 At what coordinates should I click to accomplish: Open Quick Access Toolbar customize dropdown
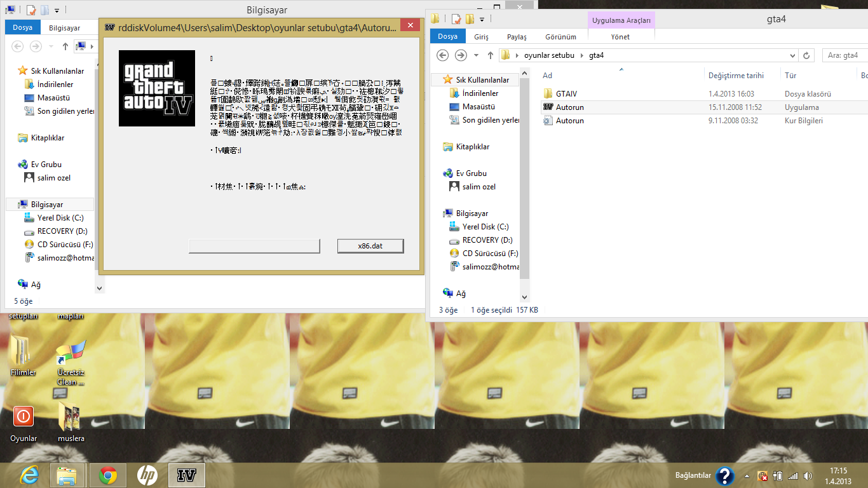(x=482, y=19)
